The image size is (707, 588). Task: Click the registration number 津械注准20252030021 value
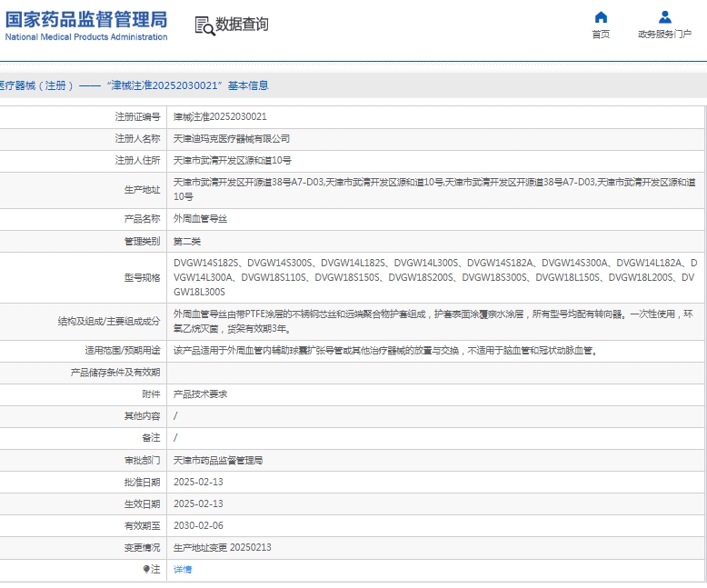[220, 116]
